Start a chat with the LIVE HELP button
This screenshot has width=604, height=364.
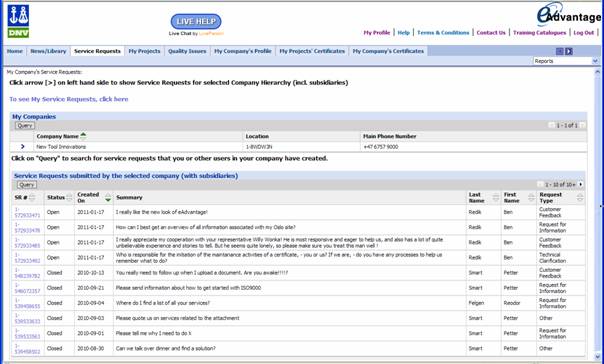tap(196, 21)
